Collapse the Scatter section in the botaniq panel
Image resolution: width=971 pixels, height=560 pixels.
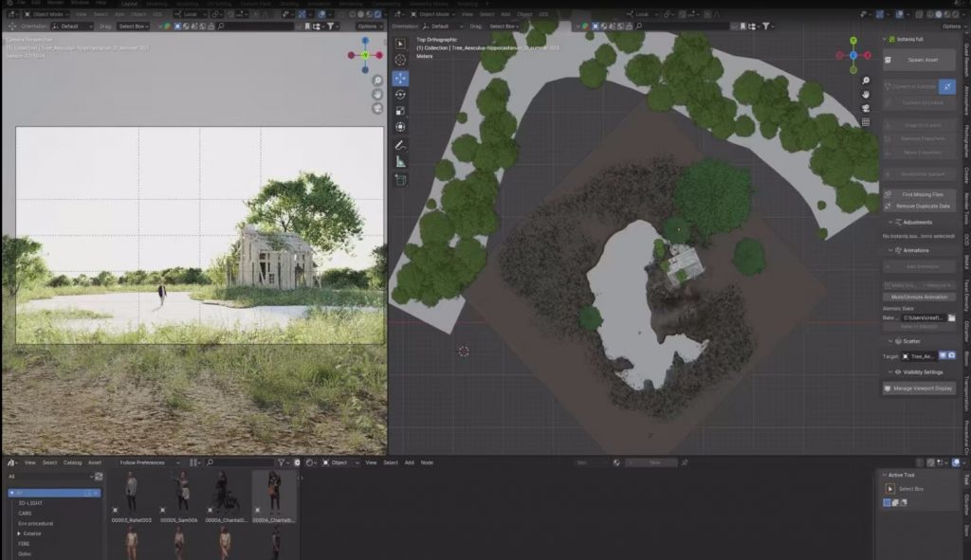(x=890, y=341)
